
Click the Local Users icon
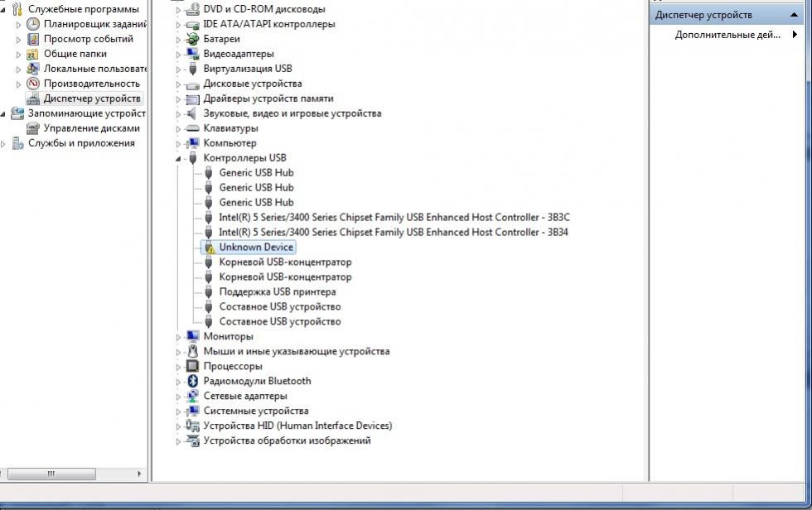point(33,68)
